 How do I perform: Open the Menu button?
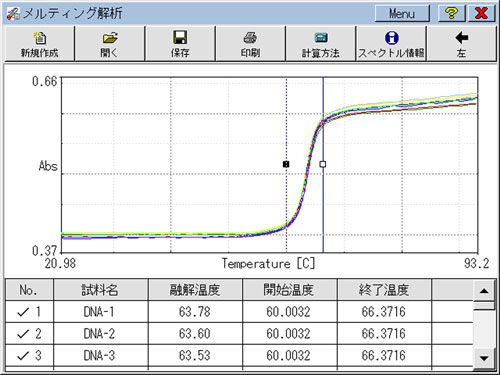pos(402,14)
